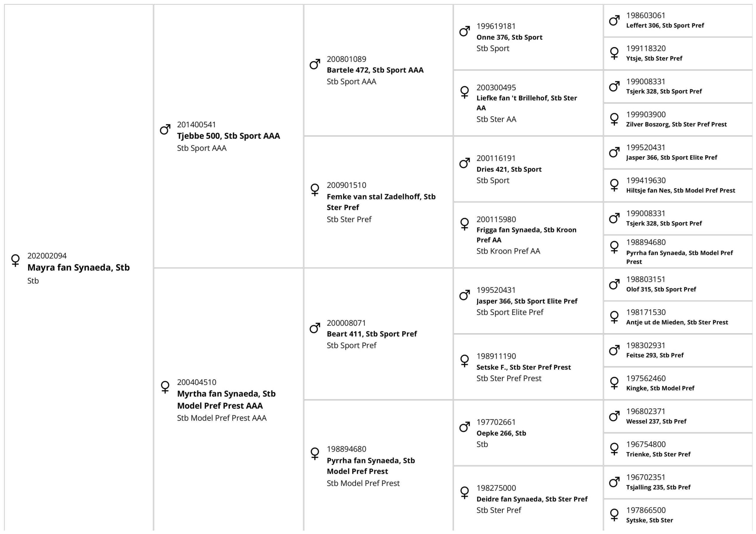Screen dimensions: 756x534
Task: Click the female icon beside Myrtha fan Synaeda
Action: click(x=165, y=387)
